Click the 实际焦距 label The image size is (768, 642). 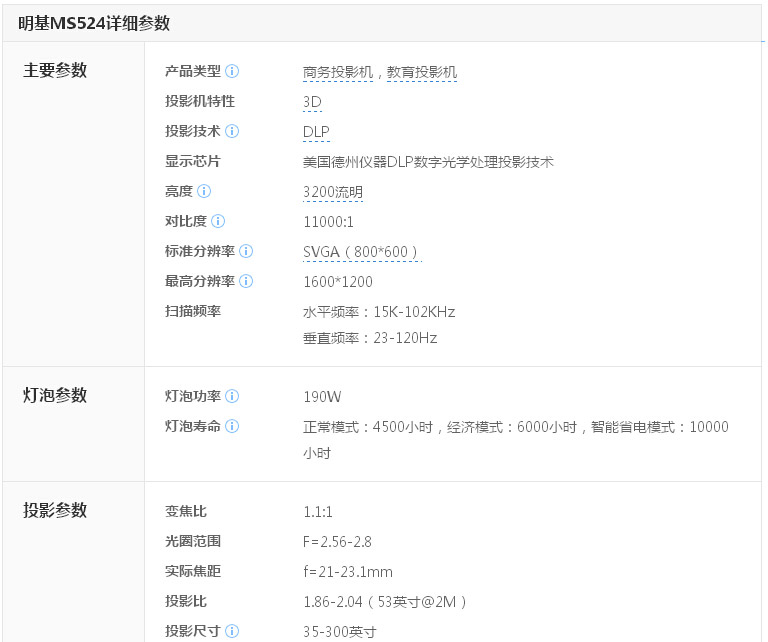point(192,571)
